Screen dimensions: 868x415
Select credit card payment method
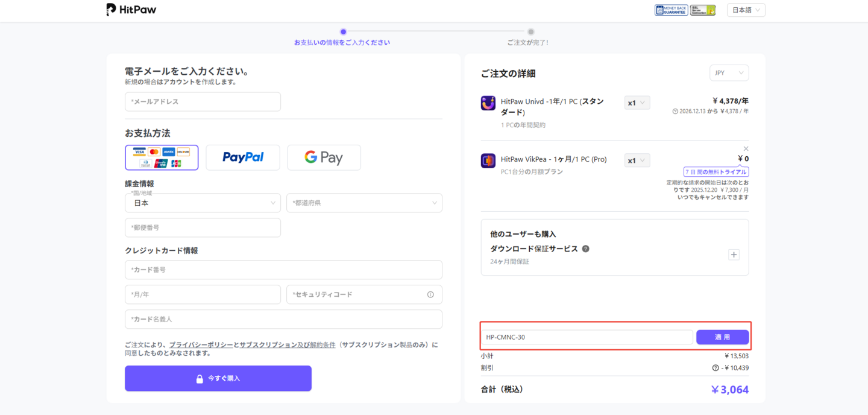[x=162, y=157]
